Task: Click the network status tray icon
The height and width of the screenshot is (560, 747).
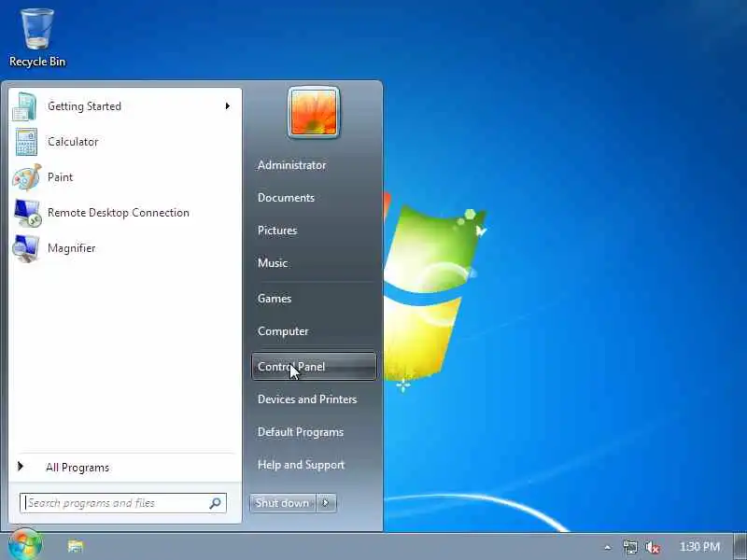Action: pos(629,547)
